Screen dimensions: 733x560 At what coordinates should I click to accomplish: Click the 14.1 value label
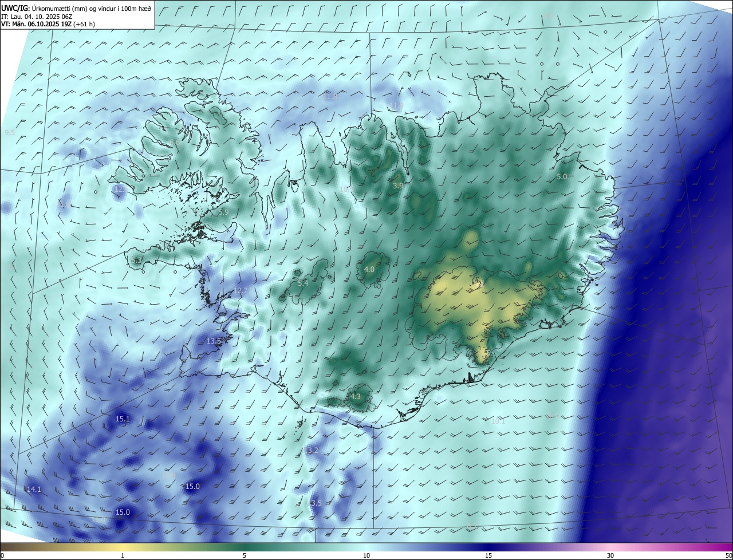[x=34, y=489]
